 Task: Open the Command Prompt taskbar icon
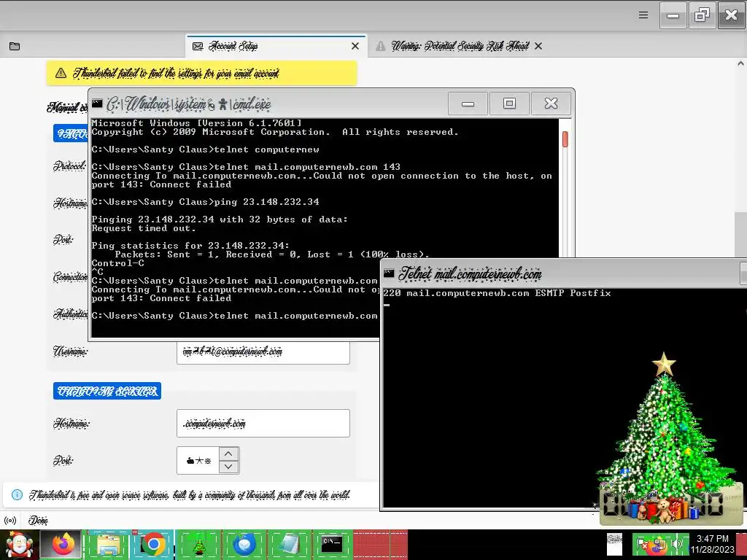(x=332, y=545)
